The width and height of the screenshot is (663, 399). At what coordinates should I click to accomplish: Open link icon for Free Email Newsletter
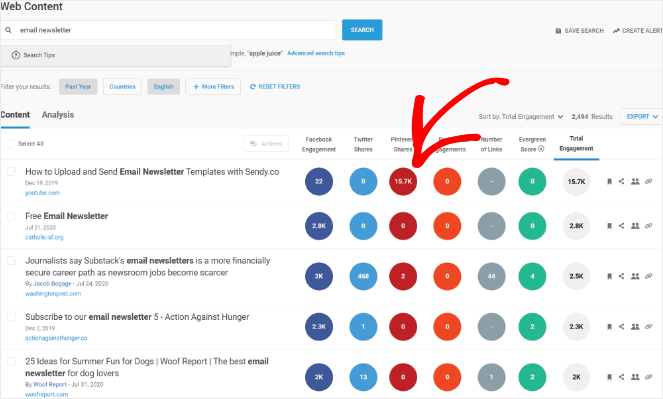[x=649, y=226]
